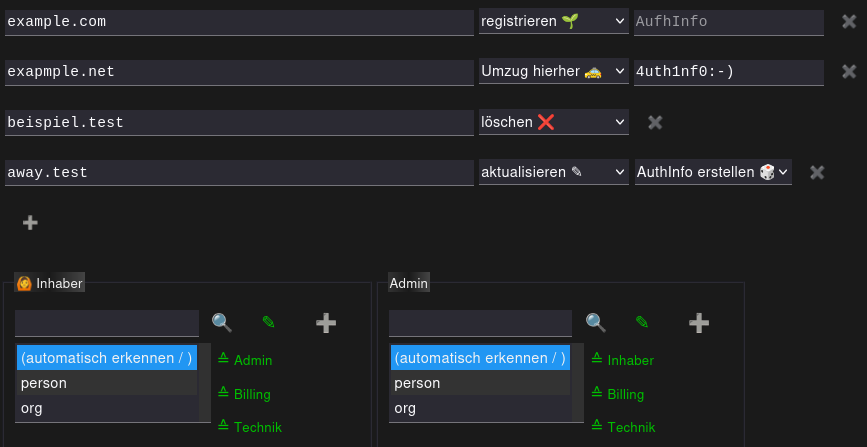The width and height of the screenshot is (867, 447).
Task: Open the 'registrieren' action dropdown
Action: pyautogui.click(x=553, y=22)
